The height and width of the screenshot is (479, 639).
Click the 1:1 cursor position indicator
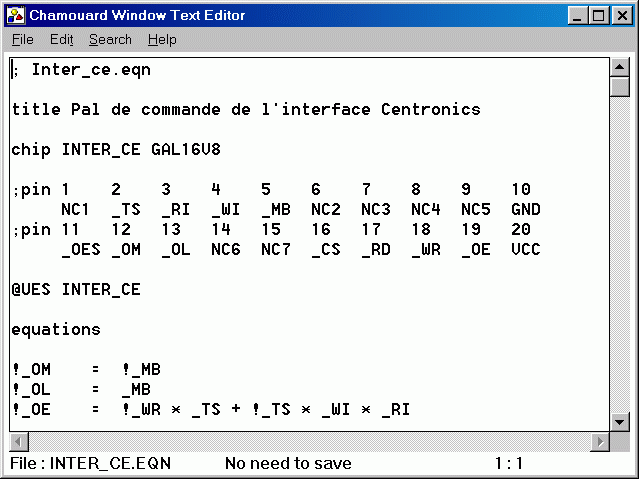tap(509, 463)
